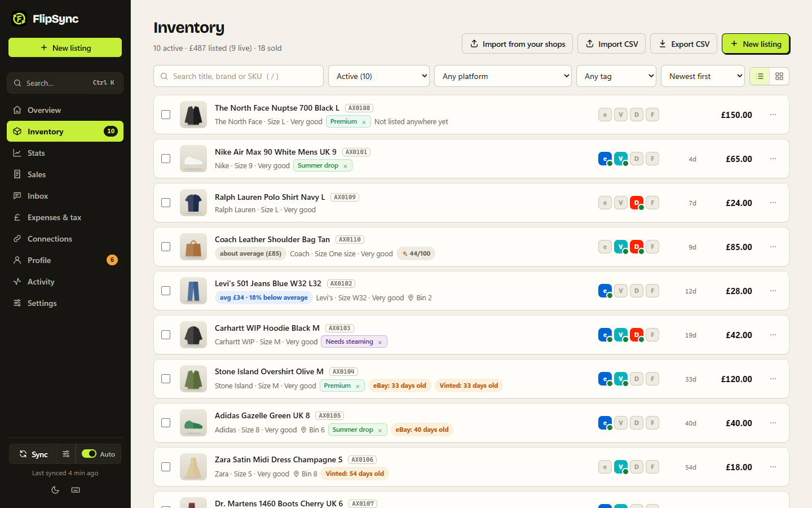
Task: Click eBay platform icon on Levi's 501 row
Action: pos(605,291)
